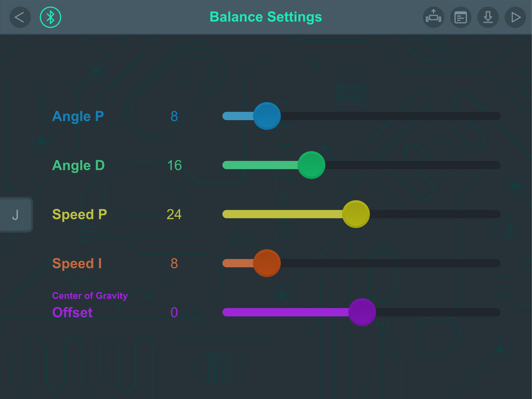Click the orange Speed I slider knob
Viewport: 532px width, 399px height.
coord(267,263)
